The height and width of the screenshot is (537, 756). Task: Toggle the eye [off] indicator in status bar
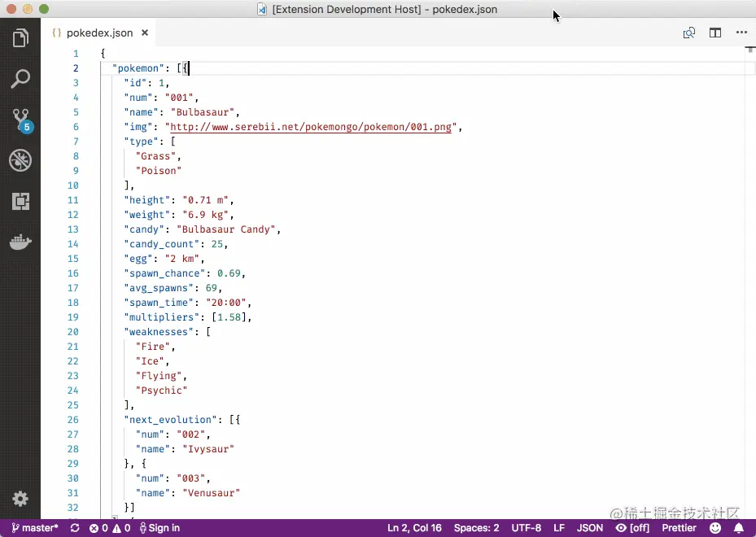632,528
